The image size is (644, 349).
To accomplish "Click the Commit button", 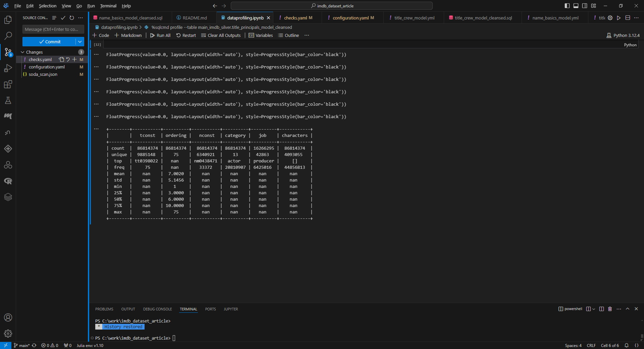I will 49,42.
